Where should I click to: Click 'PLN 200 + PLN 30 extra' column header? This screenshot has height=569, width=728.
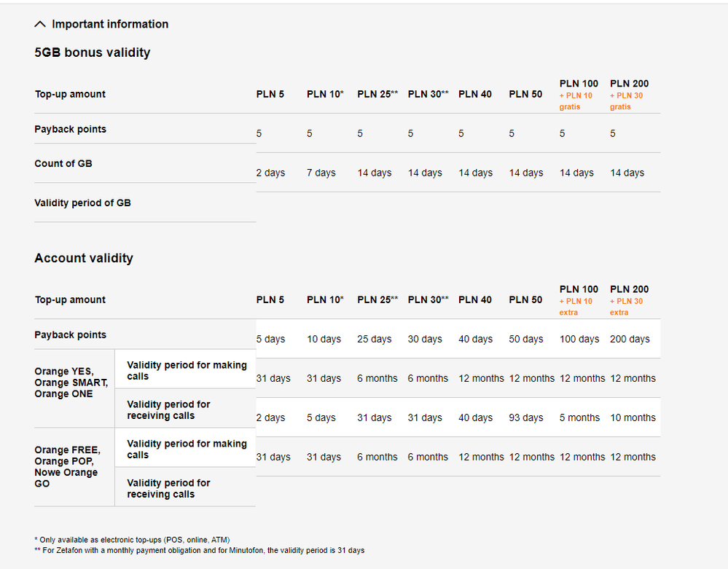point(629,300)
